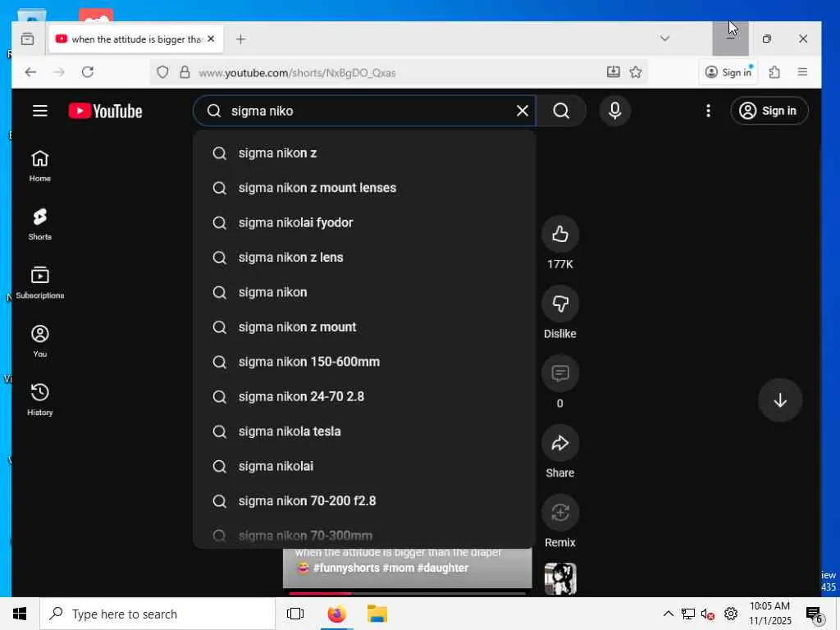Open Task View on the taskbar
This screenshot has height=630, width=840.
point(295,614)
